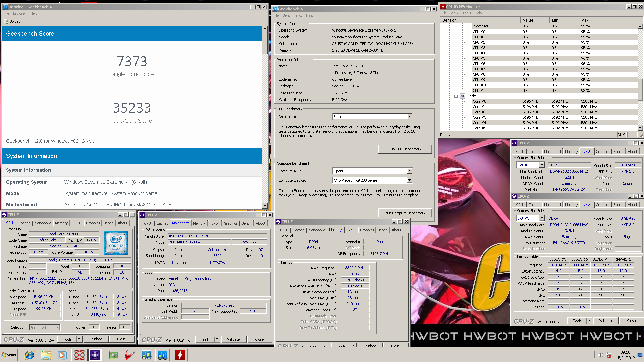Screen dimensions: 644x362
Task: Switch to Graphics tab in CPU-Z Mainboard window
Action: 231,223
